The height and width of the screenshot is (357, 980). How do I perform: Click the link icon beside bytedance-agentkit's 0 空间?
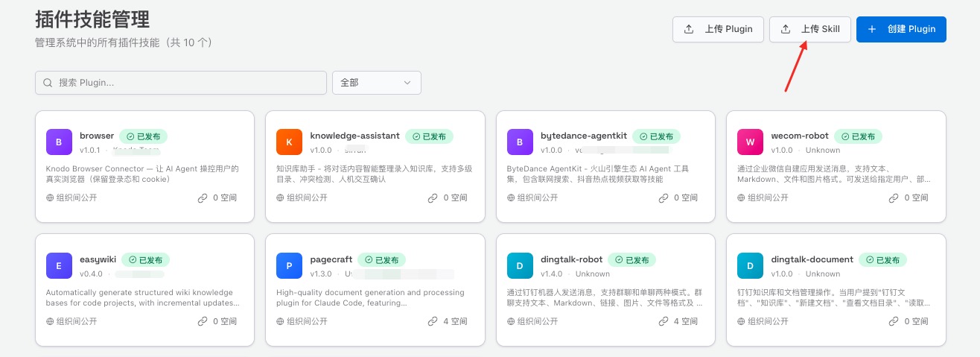[x=664, y=198]
